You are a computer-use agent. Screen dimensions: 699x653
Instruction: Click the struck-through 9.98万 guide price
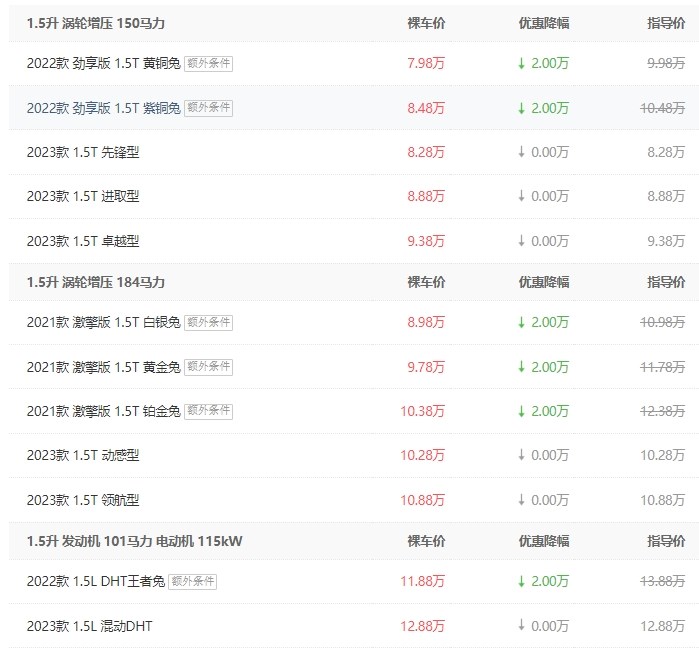pos(666,63)
